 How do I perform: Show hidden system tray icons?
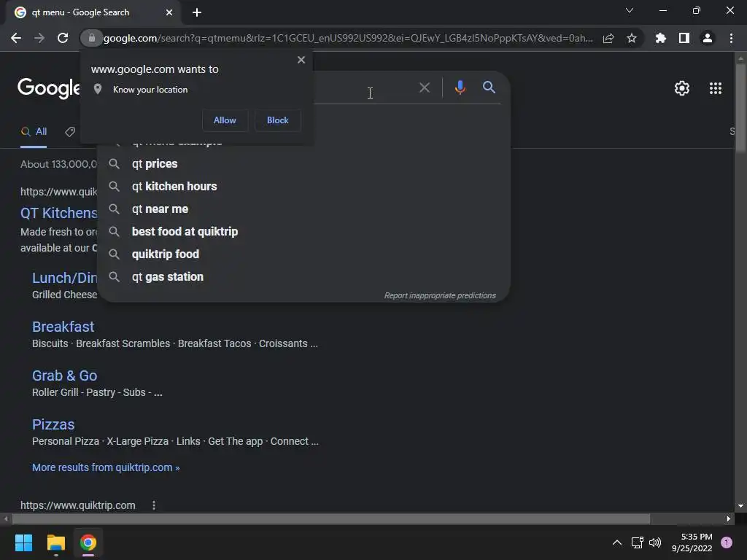tap(617, 542)
